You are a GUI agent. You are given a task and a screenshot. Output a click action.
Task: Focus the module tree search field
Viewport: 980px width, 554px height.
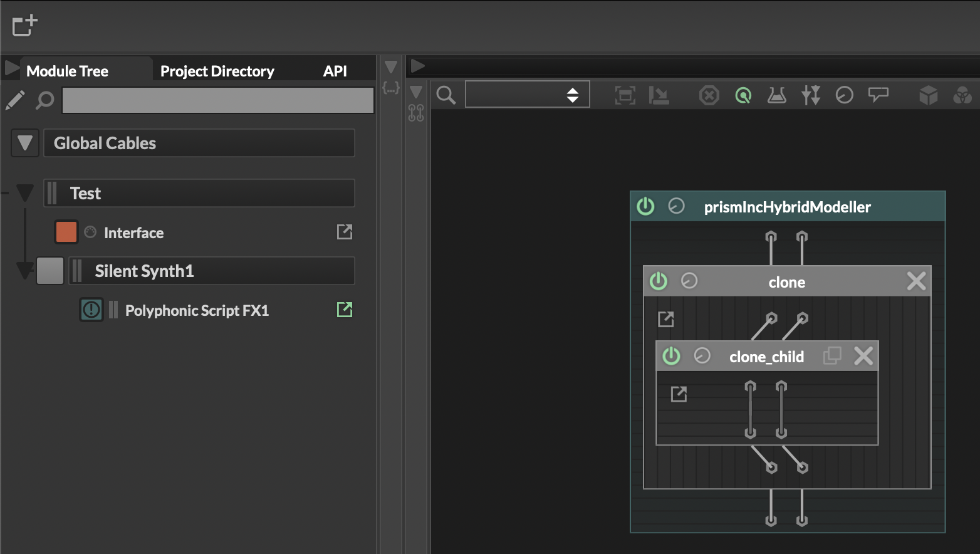tap(217, 100)
